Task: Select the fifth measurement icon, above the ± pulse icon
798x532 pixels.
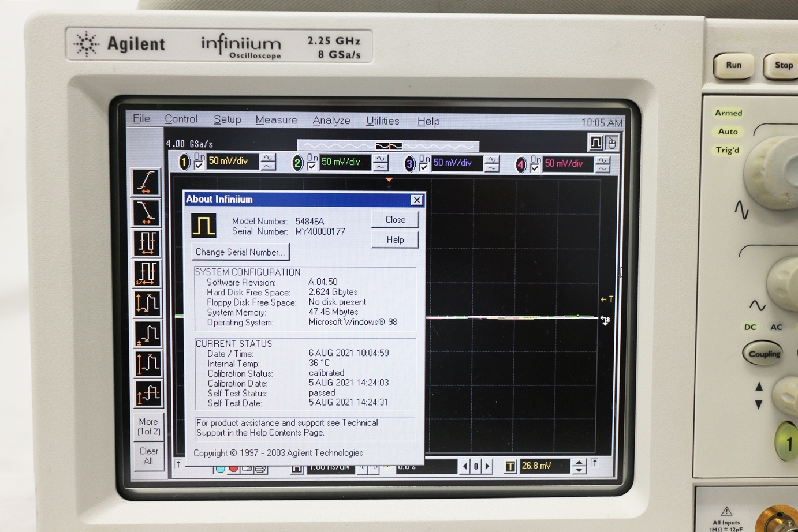Action: [147, 303]
